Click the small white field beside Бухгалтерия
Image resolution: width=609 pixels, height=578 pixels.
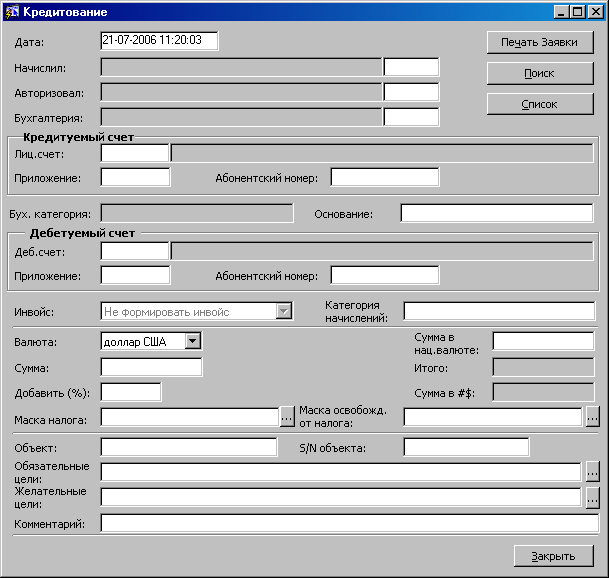tap(411, 117)
